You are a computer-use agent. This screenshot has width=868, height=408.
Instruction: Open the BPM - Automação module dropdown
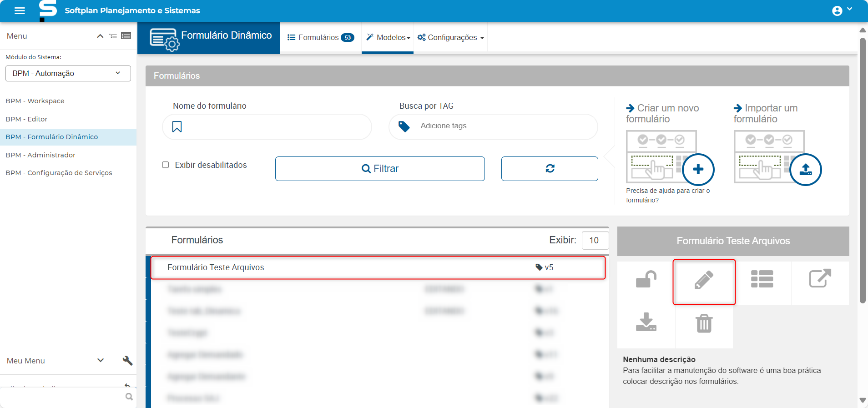point(68,73)
